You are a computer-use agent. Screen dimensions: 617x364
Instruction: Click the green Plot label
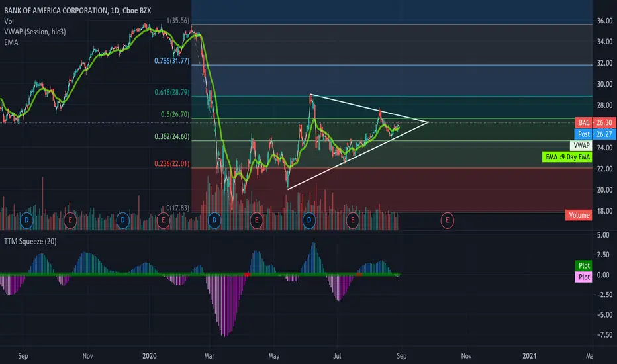click(583, 265)
